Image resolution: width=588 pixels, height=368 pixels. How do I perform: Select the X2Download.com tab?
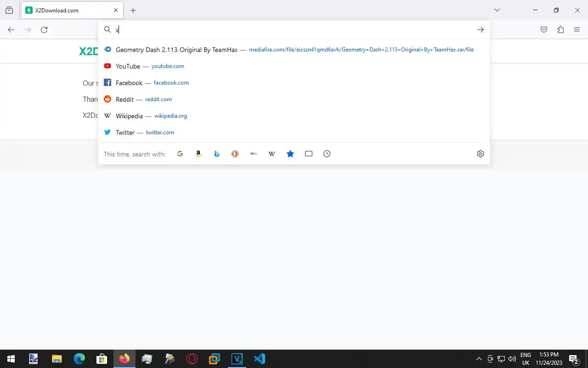click(72, 10)
